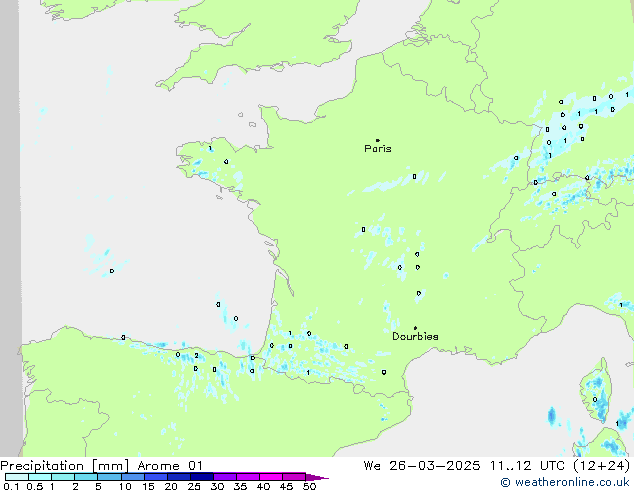The image size is (634, 490).
Task: Pick the 0.5–1 mm legend color swatch
Action: [x=40, y=477]
